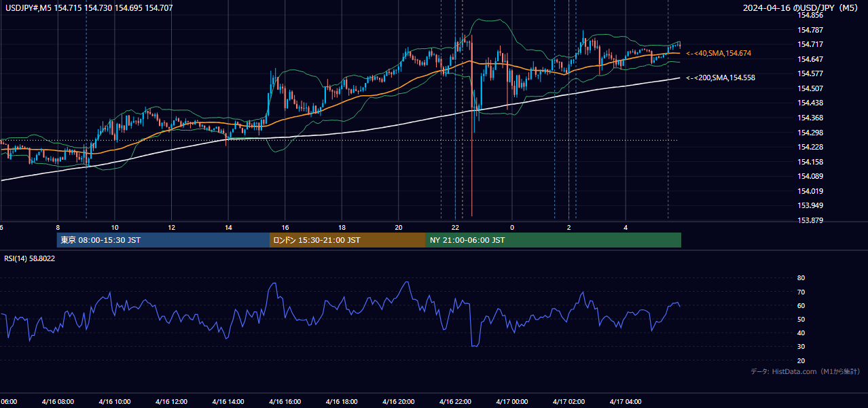This screenshot has height=408, width=868.
Task: Click price level 154.647 on the axis
Action: point(810,59)
